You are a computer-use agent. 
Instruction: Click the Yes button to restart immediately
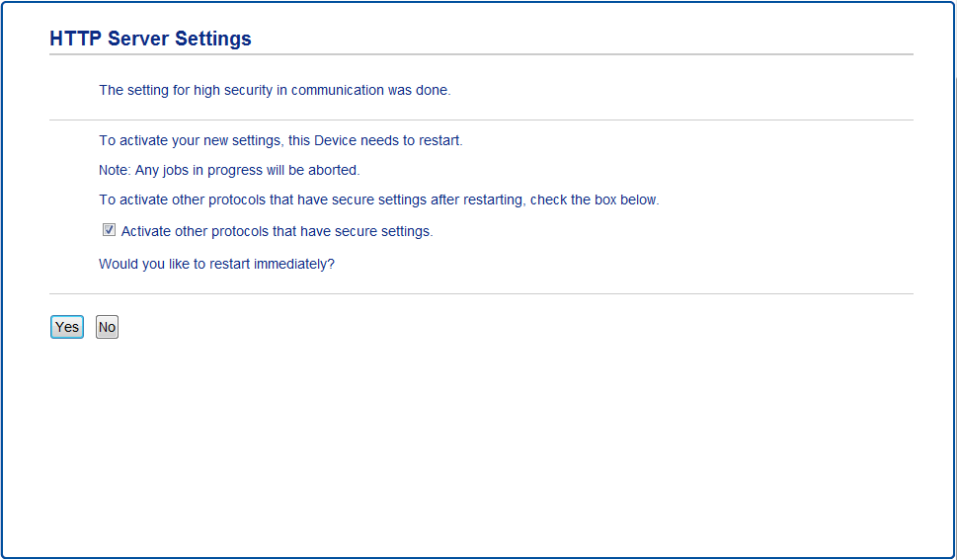coord(67,327)
